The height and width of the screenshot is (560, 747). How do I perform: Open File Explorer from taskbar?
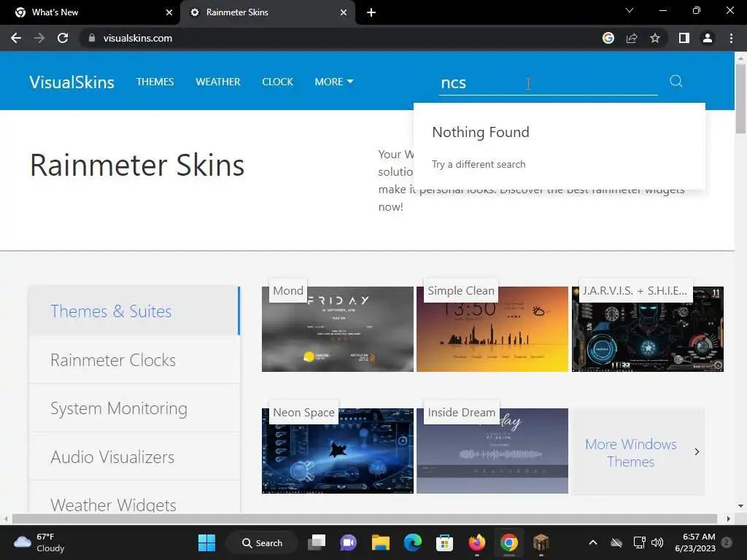(381, 542)
